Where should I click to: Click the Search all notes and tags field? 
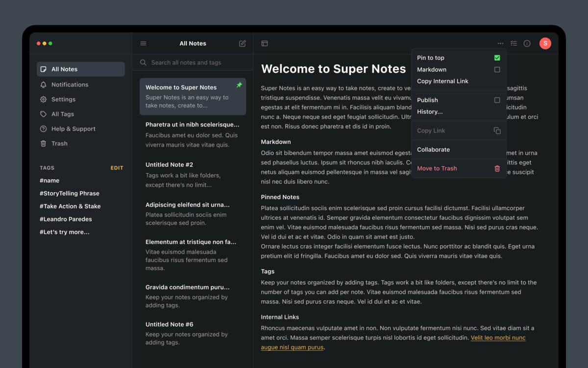pyautogui.click(x=193, y=63)
